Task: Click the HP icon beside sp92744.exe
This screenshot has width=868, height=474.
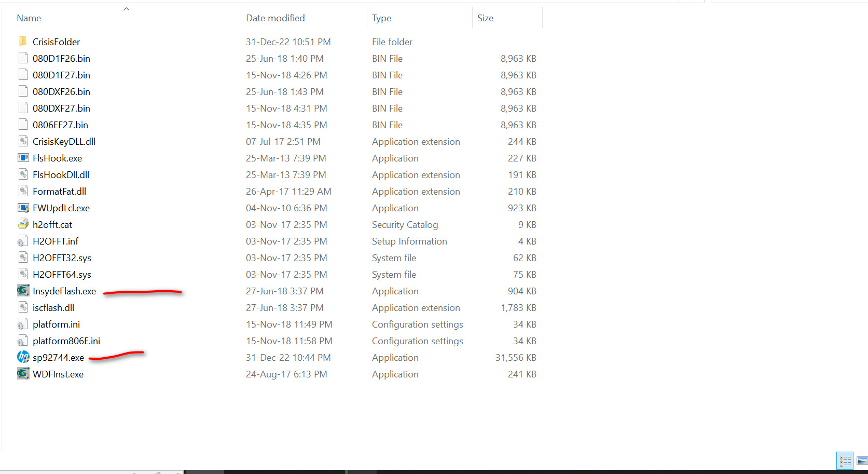Action: point(23,357)
